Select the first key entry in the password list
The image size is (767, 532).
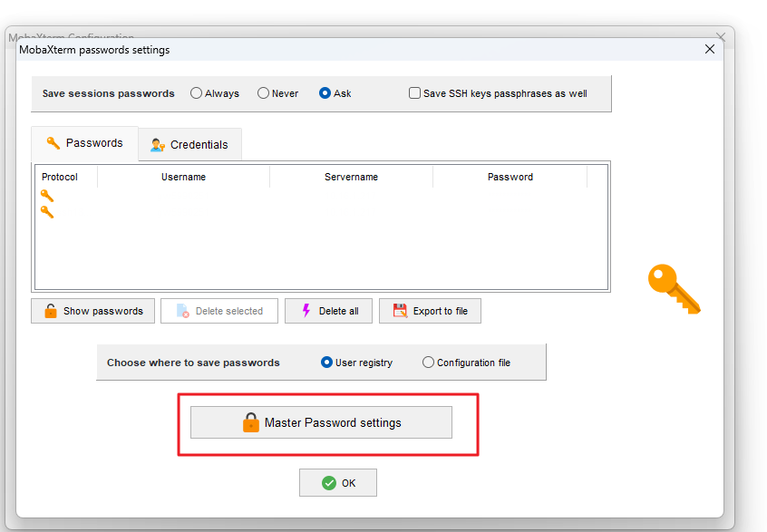47,196
